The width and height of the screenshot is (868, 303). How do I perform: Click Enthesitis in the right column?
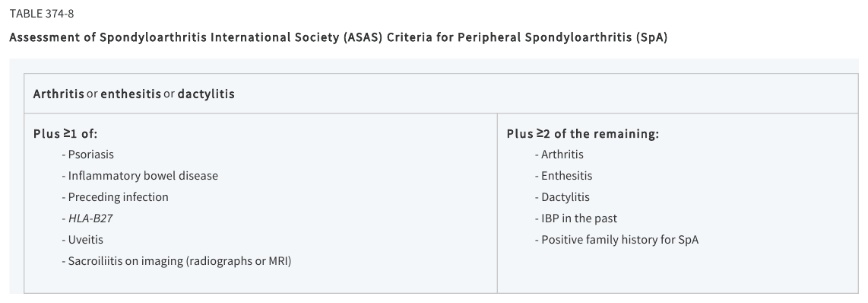point(563,176)
